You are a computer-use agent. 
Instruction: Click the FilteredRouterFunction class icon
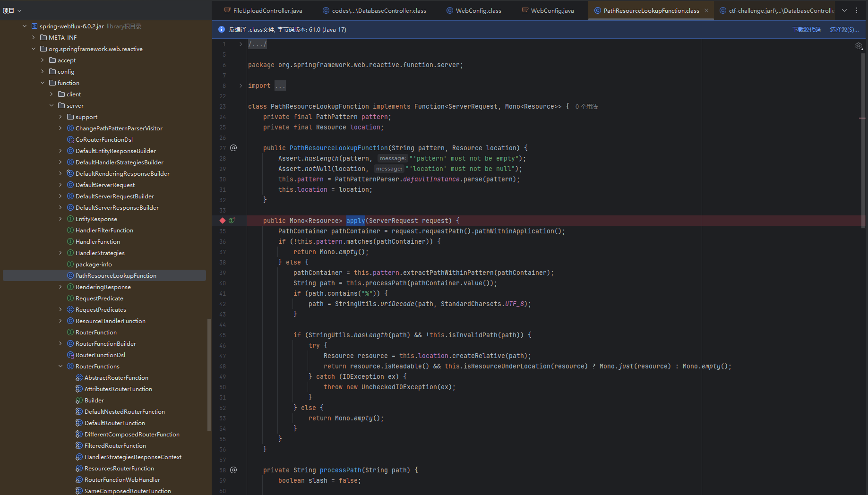click(79, 445)
